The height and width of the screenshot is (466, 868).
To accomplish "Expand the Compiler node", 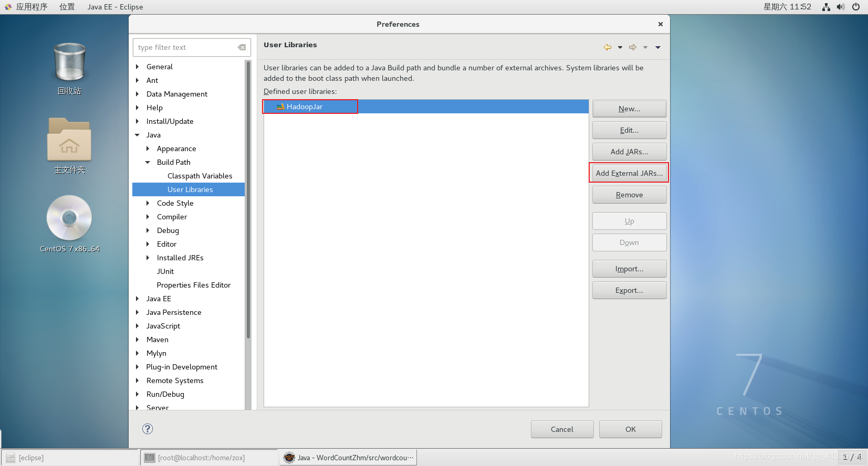I will (148, 217).
